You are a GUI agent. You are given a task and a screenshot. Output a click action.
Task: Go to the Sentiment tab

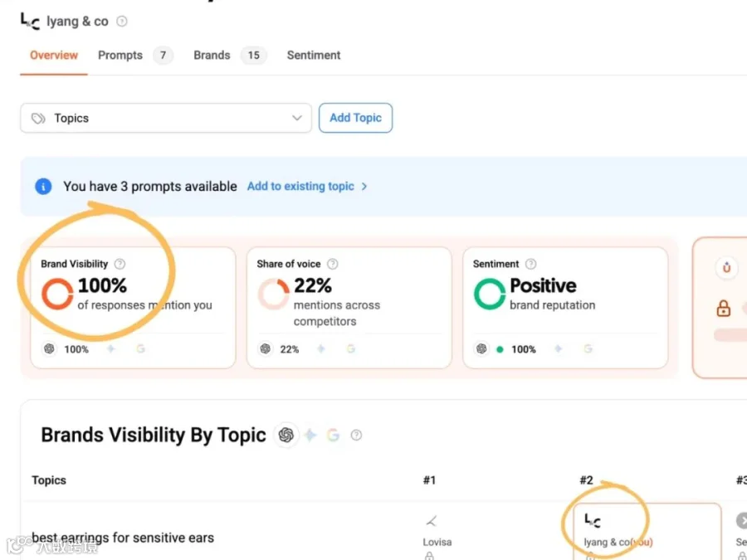pyautogui.click(x=314, y=56)
